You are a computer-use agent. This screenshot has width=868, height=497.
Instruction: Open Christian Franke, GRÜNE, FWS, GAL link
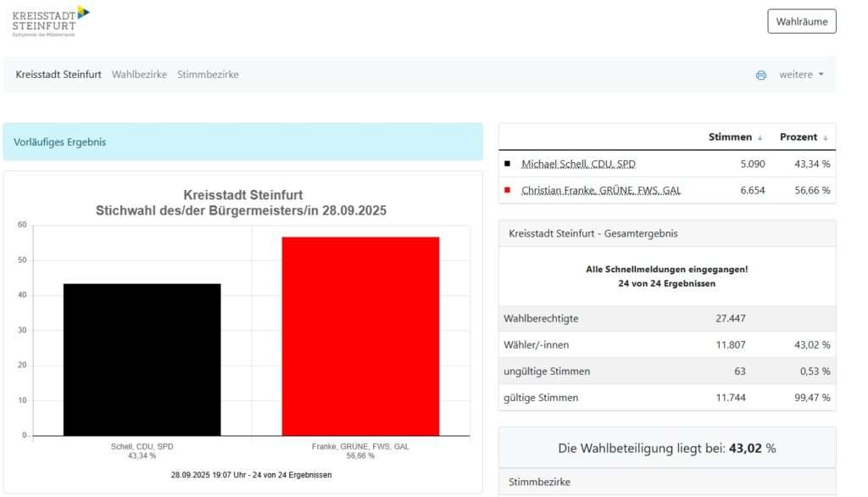point(600,190)
